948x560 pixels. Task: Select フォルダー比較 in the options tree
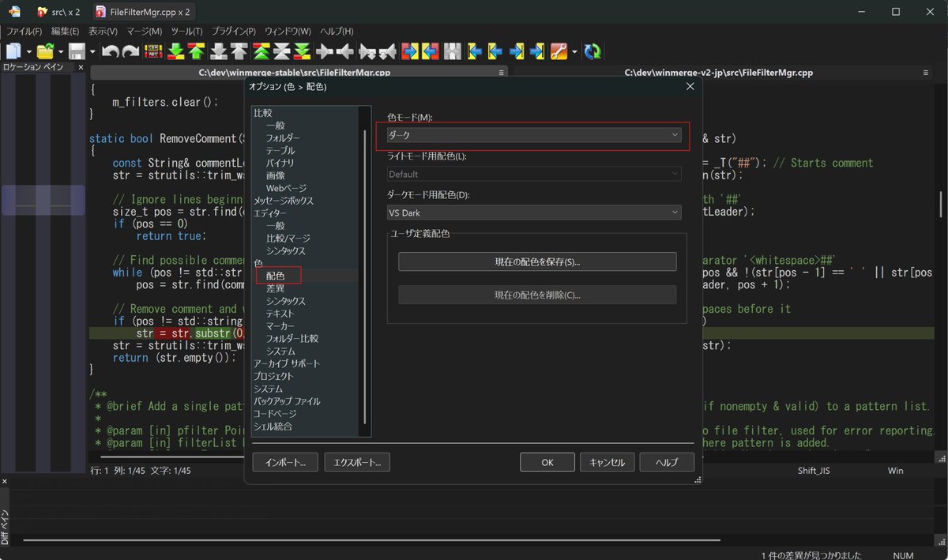(292, 338)
